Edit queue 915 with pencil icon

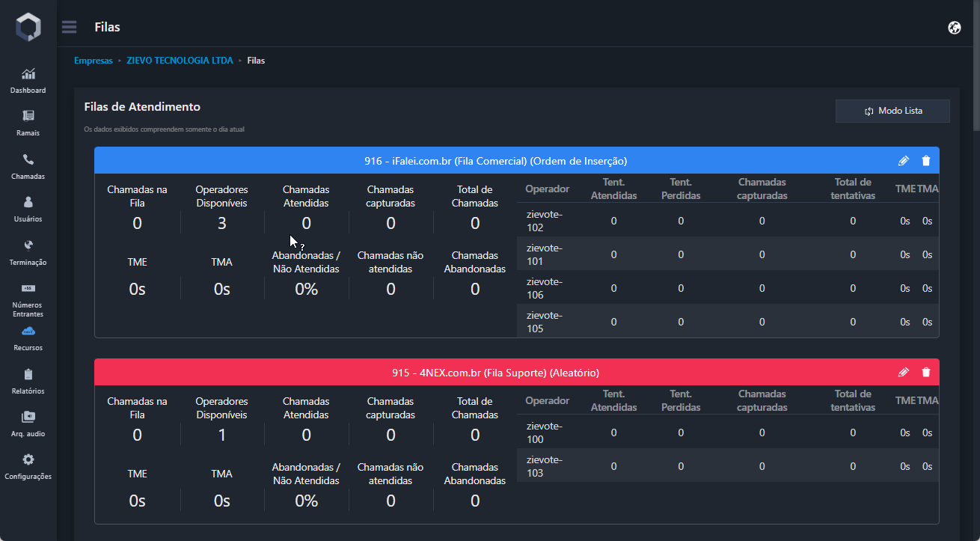(x=903, y=373)
